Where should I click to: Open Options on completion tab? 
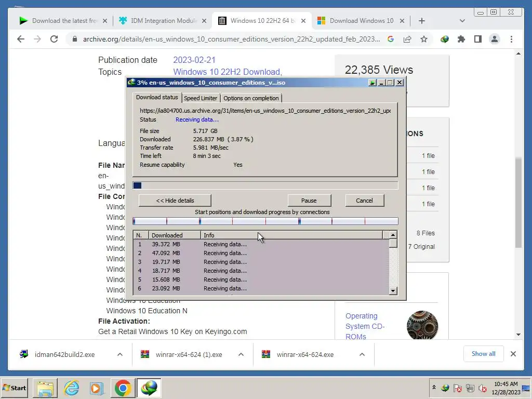click(x=251, y=98)
